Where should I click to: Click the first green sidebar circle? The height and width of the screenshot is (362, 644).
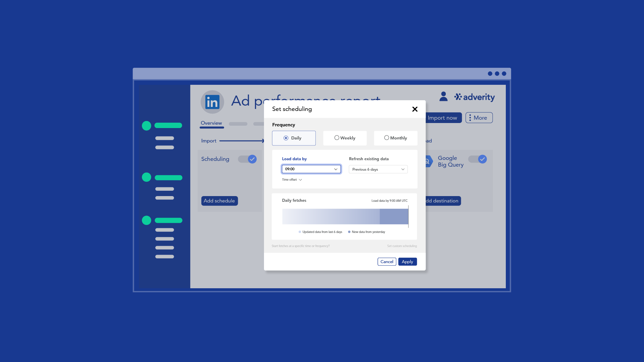(147, 126)
